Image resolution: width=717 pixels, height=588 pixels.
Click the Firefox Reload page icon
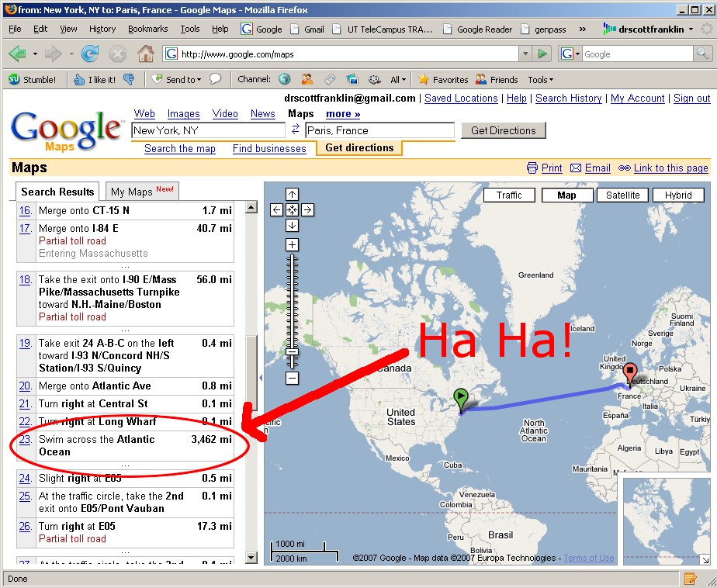coord(90,54)
